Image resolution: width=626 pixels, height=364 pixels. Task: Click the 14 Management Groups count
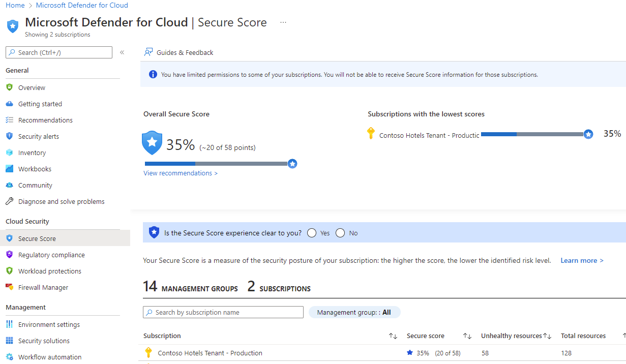pyautogui.click(x=190, y=287)
